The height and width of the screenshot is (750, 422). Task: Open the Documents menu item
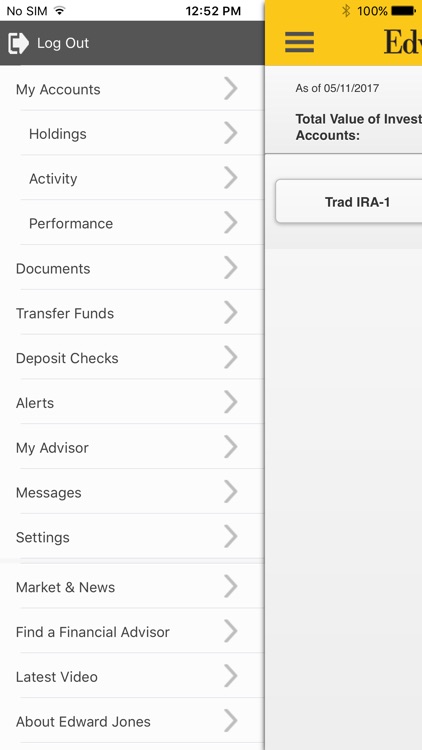point(132,268)
